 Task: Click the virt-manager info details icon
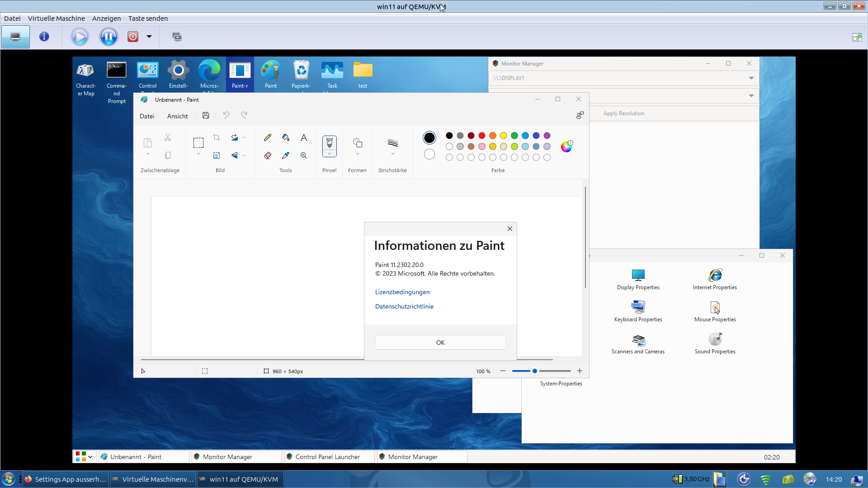click(x=44, y=37)
